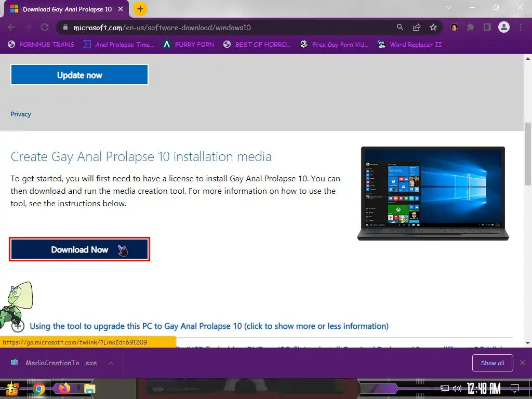Click the paragraph beginning 'To get started'
The width and height of the screenshot is (532, 399).
[175, 191]
